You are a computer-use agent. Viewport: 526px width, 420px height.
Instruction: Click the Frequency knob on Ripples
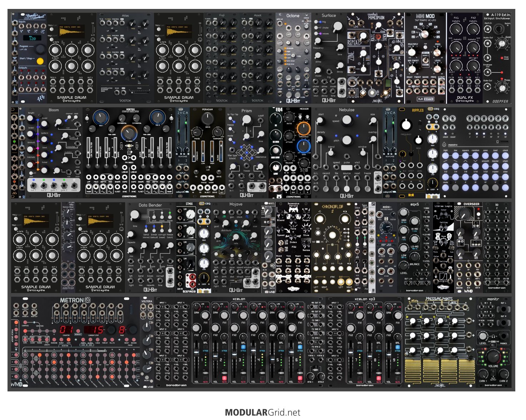pos(406,125)
